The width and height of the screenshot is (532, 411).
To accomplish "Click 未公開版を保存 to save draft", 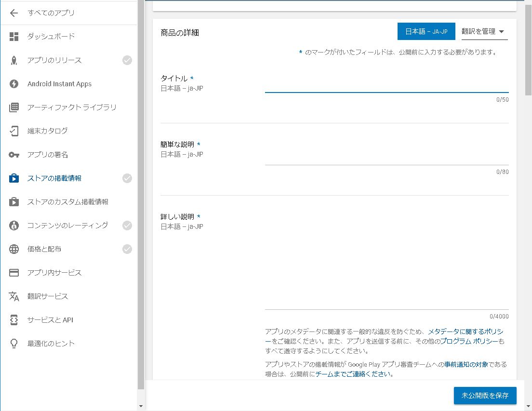I will [x=485, y=395].
